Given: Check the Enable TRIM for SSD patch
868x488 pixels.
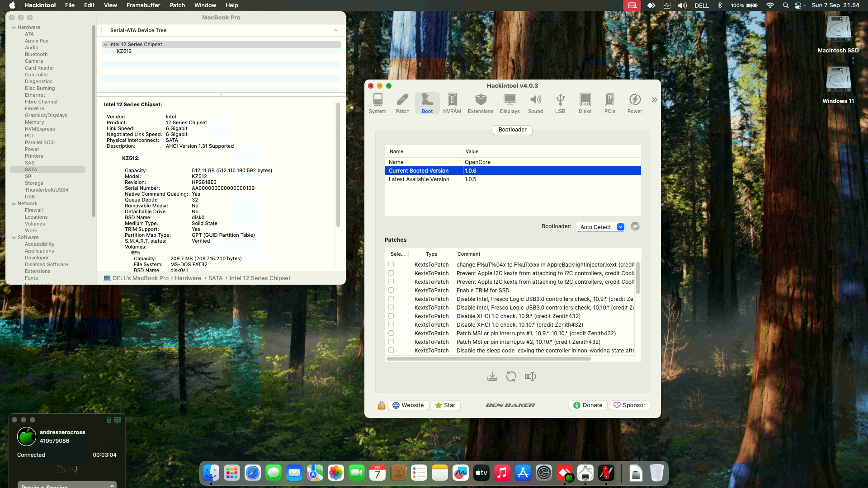Looking at the screenshot, I should tap(391, 290).
